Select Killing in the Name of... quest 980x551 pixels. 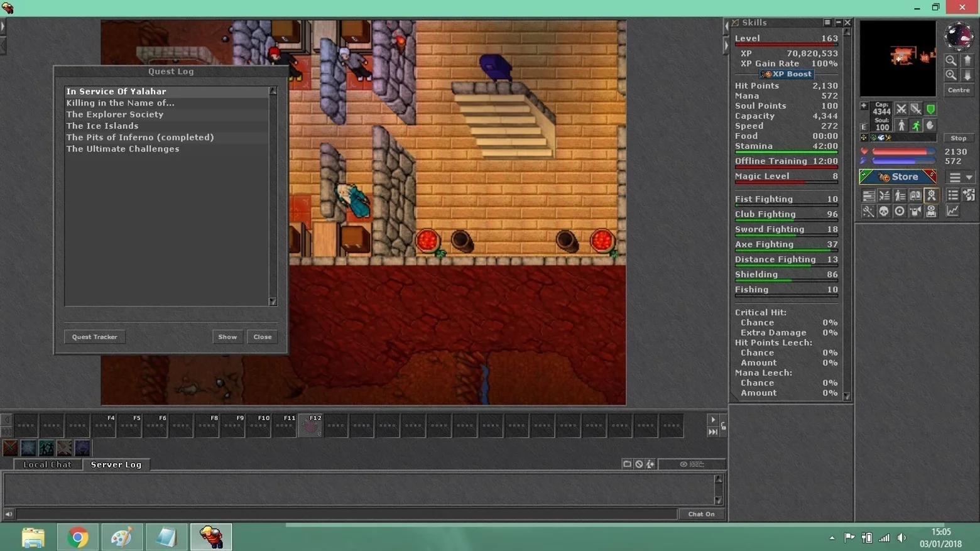(166, 103)
